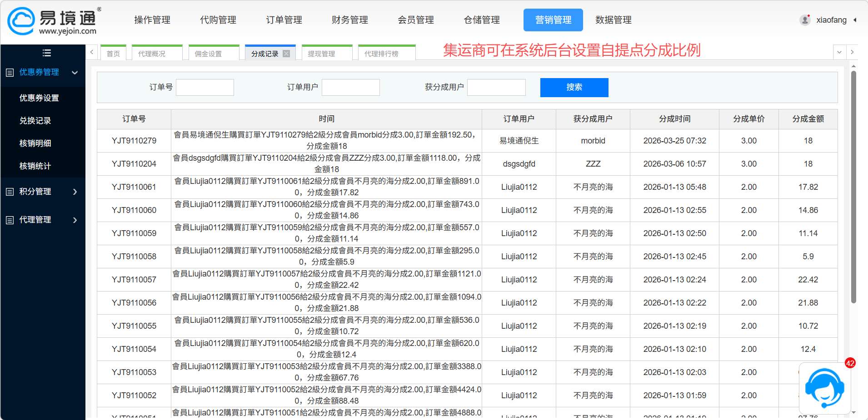Click the time 2026-03-25 07:32
This screenshot has width=868, height=420.
pos(675,141)
